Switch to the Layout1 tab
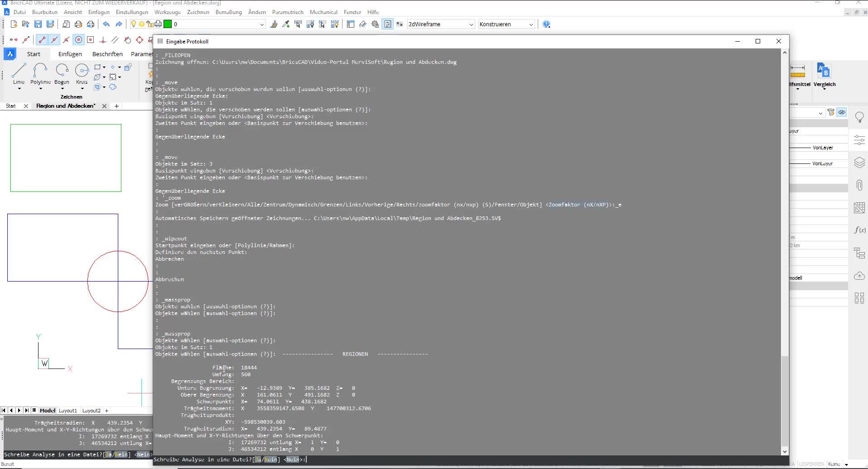This screenshot has width=868, height=469. point(68,411)
